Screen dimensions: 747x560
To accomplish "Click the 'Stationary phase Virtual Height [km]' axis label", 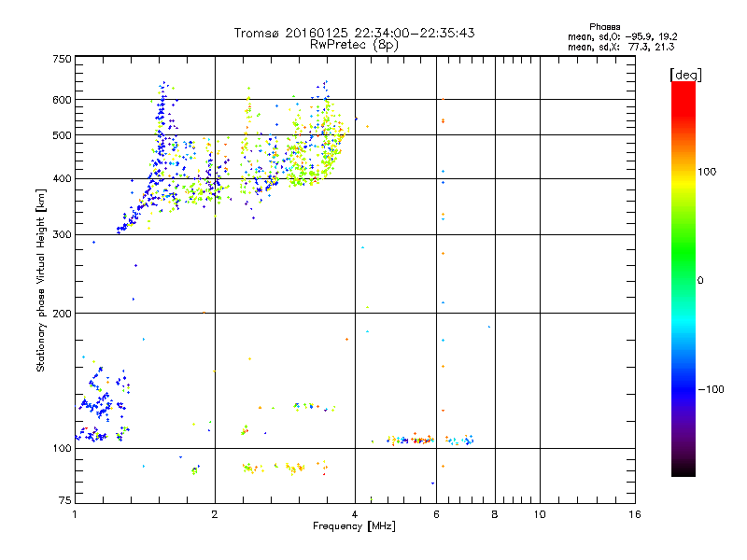I will coord(41,280).
